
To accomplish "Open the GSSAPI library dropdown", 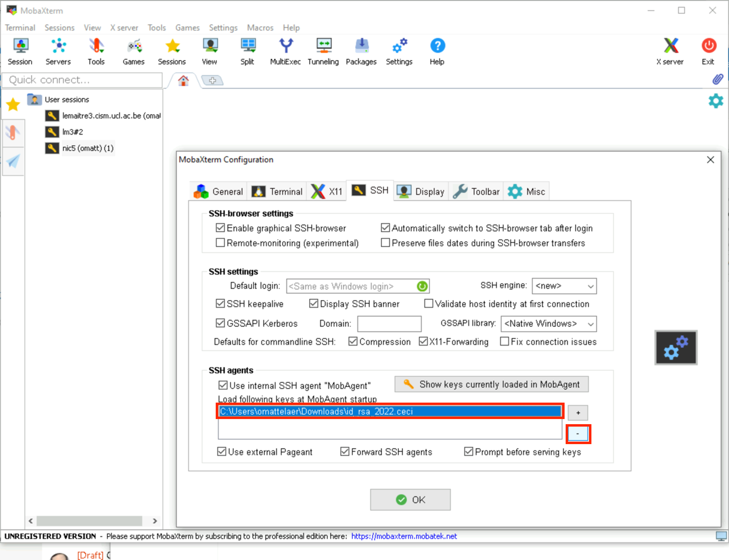I will pyautogui.click(x=549, y=323).
